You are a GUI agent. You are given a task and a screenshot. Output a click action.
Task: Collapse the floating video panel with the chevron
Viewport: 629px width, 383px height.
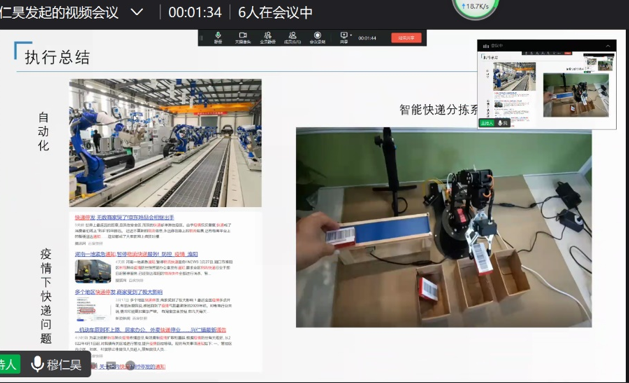608,46
